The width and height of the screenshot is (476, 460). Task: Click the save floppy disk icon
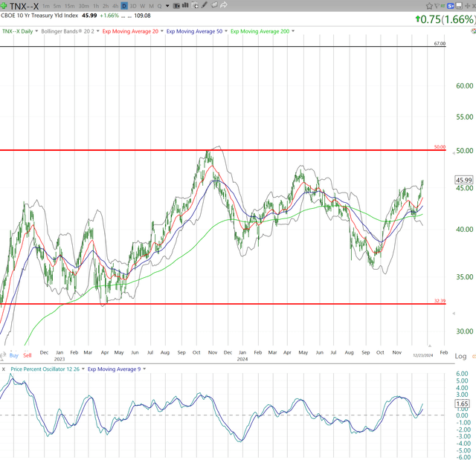click(x=459, y=6)
